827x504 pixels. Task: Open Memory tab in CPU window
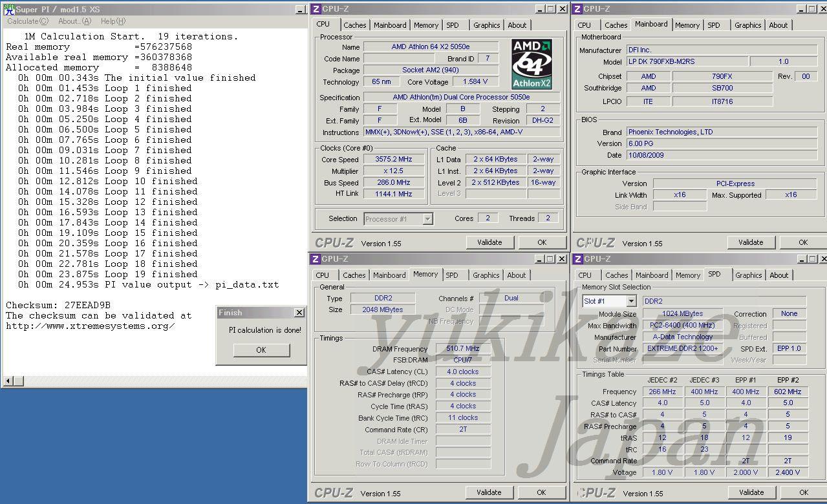coord(426,25)
